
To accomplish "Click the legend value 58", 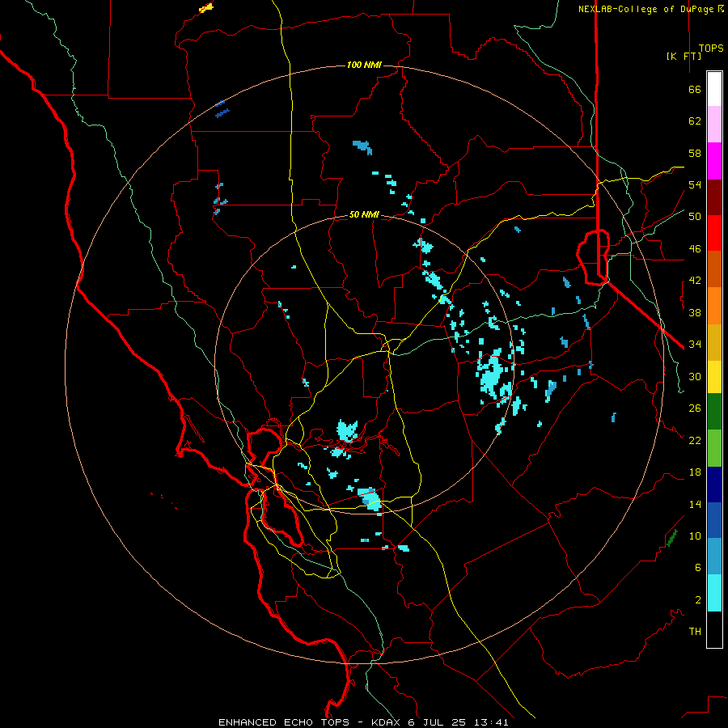I will click(x=695, y=153).
